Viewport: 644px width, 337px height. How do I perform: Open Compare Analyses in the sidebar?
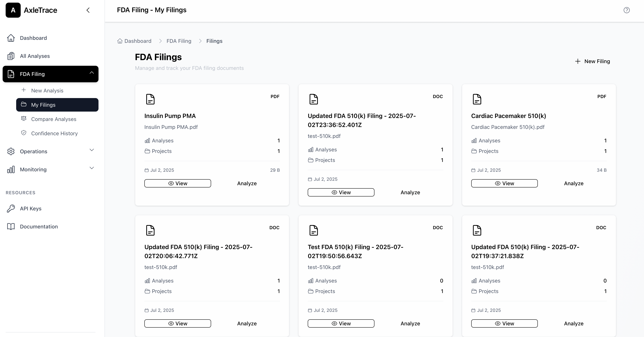54,119
